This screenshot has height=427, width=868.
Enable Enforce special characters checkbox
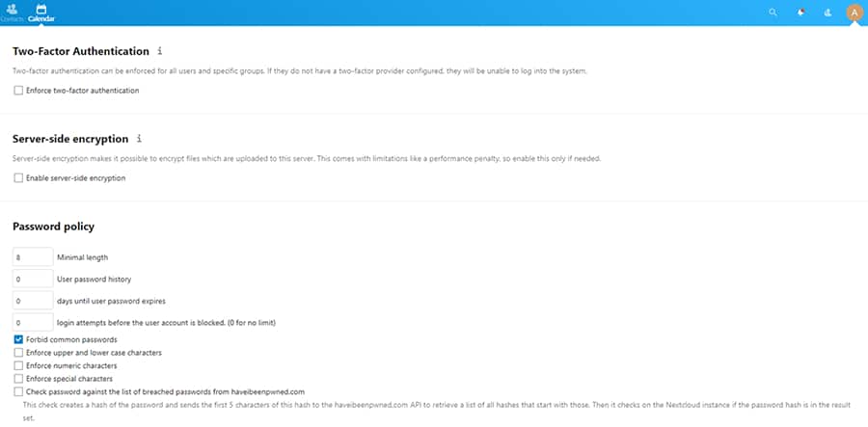[18, 379]
